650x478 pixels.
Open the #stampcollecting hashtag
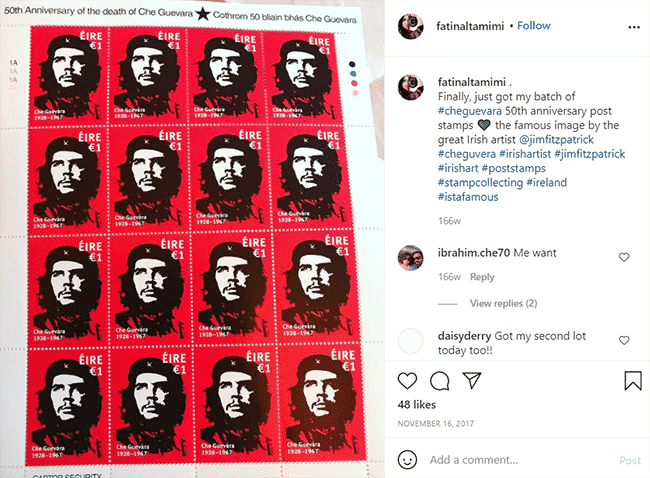480,183
